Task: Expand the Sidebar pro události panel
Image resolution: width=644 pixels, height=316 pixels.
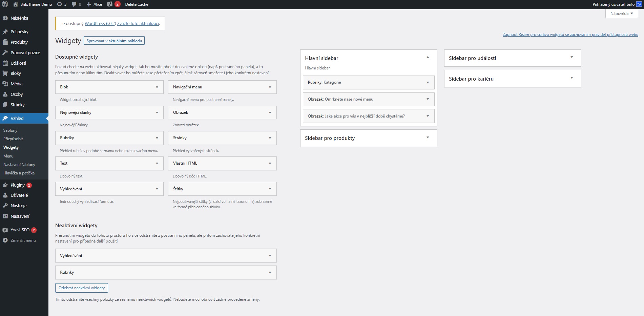Action: point(572,58)
